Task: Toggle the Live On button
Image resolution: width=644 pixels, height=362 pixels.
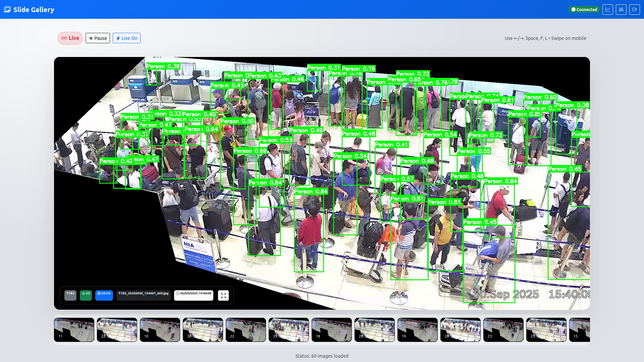Action: [126, 38]
